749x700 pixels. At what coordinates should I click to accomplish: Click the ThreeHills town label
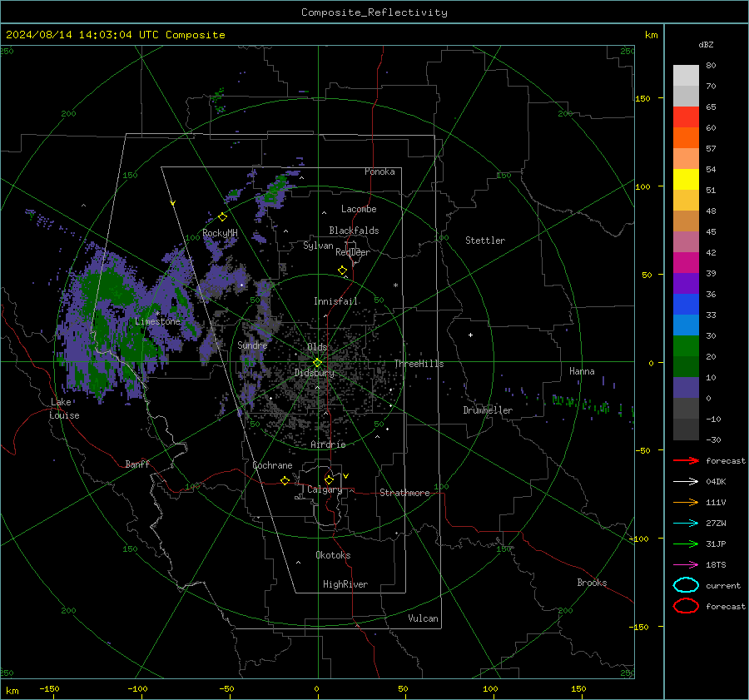coord(419,364)
